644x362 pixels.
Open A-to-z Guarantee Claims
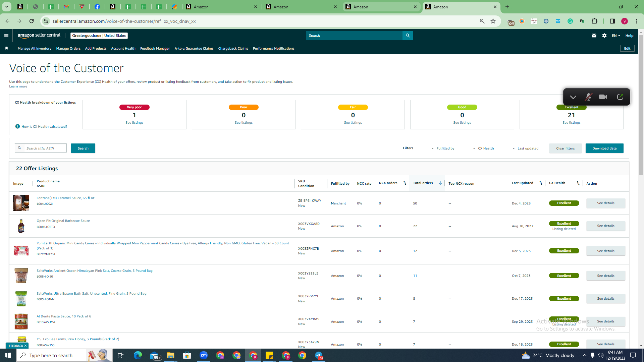(x=194, y=49)
